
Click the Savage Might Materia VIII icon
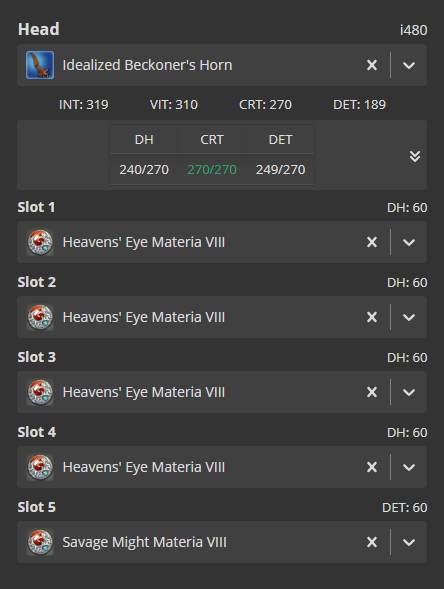[40, 542]
